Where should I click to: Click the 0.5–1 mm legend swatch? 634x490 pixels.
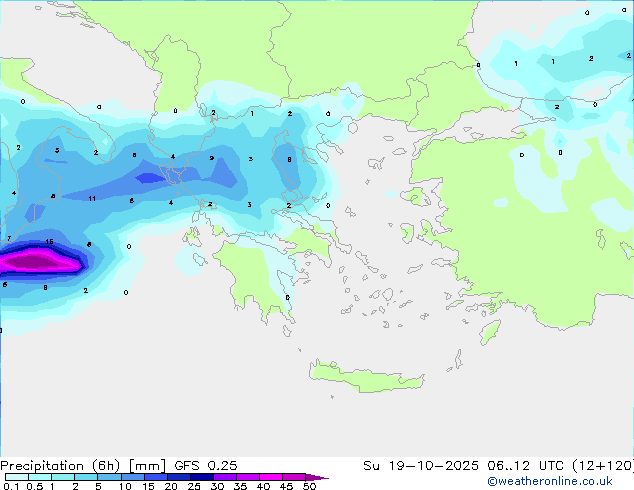[x=40, y=477]
